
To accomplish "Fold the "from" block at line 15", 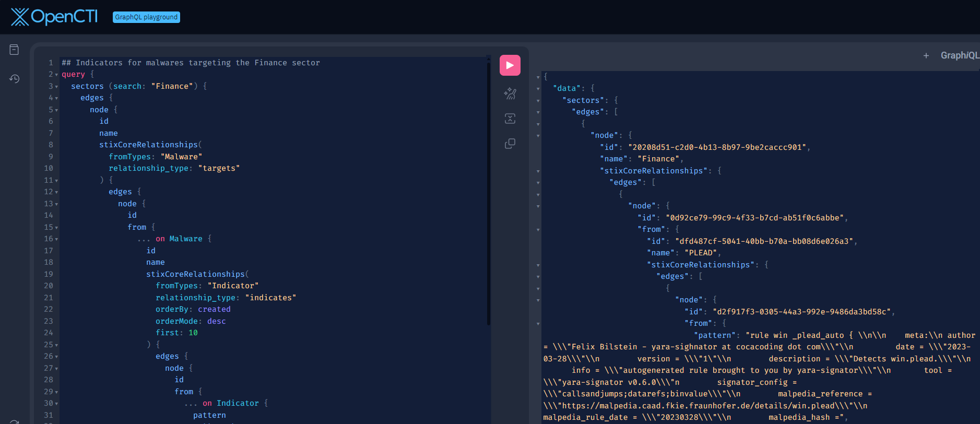I will (56, 228).
